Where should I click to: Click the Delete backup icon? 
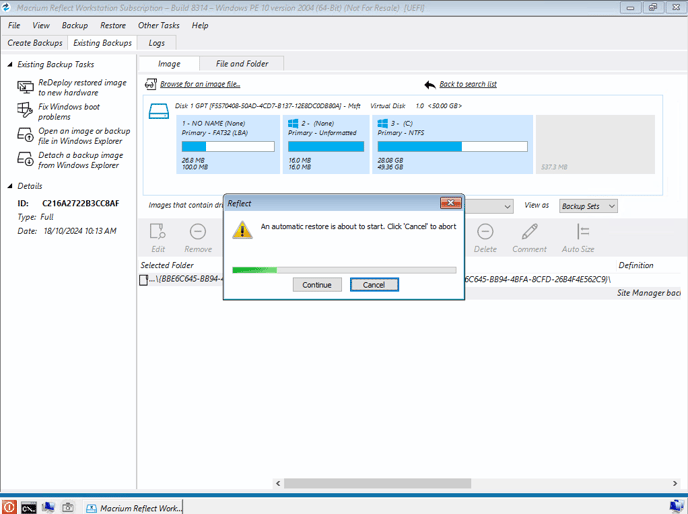coord(485,231)
